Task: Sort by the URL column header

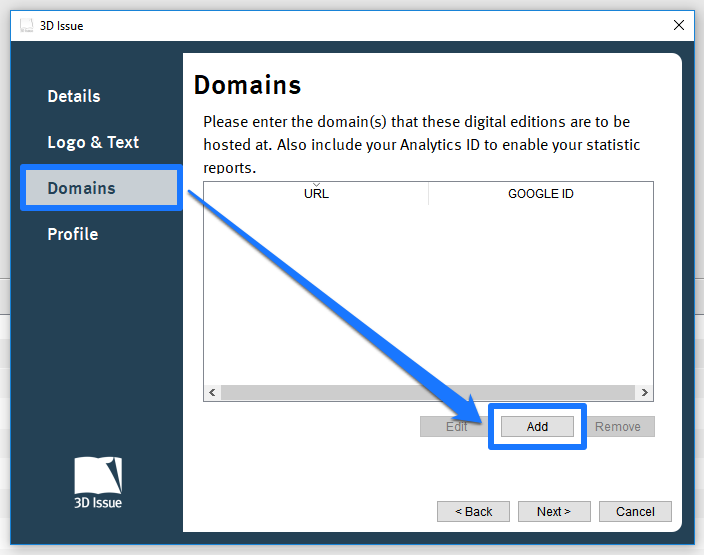Action: [316, 193]
